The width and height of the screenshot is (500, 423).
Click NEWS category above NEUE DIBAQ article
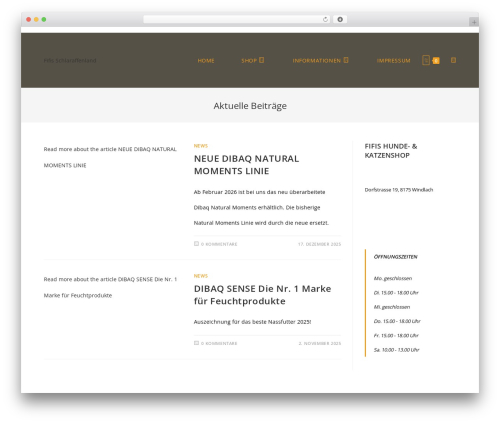coord(201,146)
